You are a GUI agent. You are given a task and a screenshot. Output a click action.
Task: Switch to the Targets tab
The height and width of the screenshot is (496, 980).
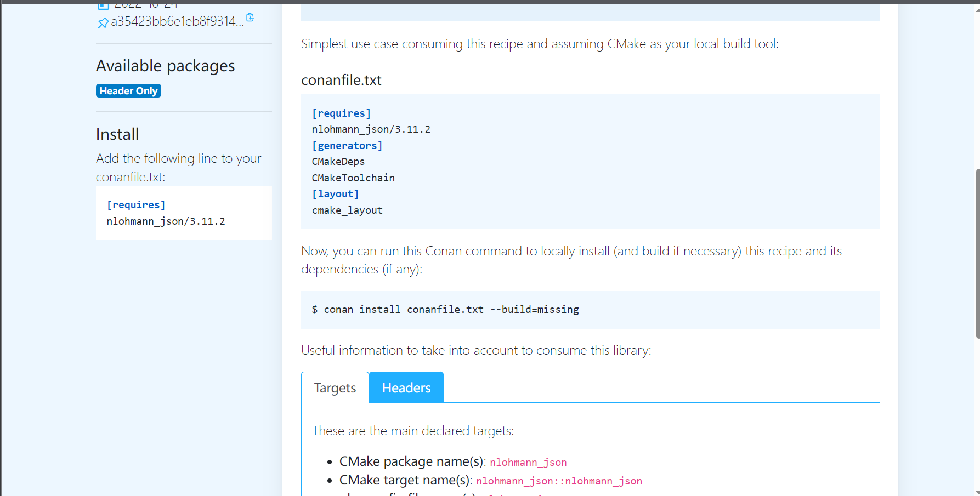click(x=335, y=387)
